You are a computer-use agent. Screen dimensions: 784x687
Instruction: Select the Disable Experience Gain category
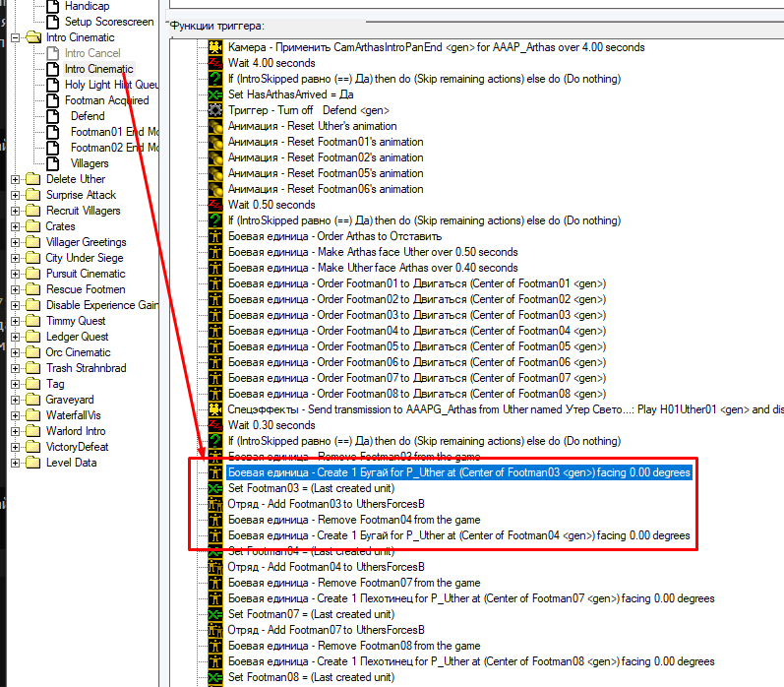point(102,305)
